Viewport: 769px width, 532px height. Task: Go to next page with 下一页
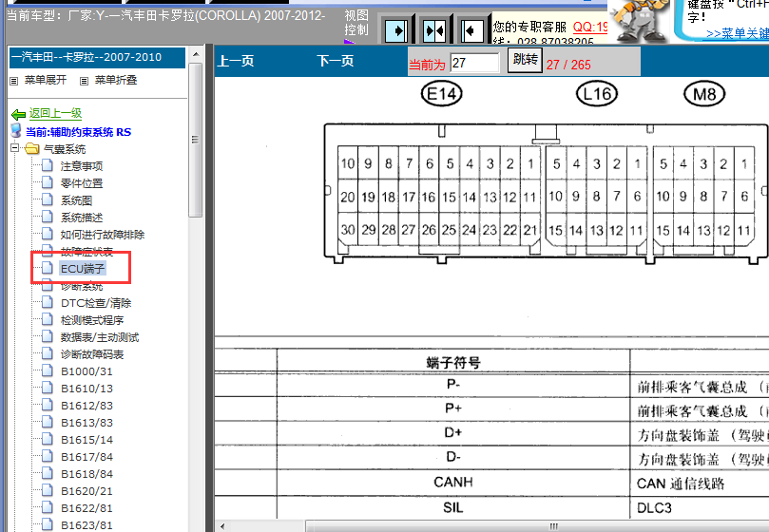tap(335, 62)
